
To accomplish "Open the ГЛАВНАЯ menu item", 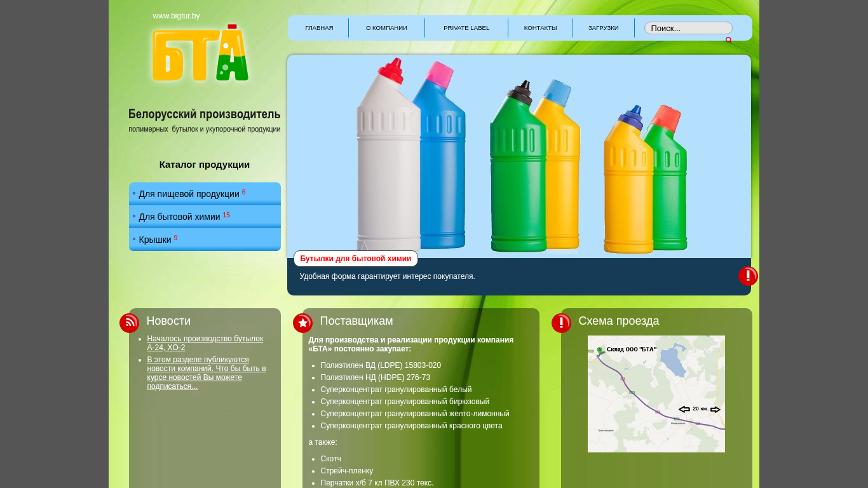I will [x=319, y=28].
